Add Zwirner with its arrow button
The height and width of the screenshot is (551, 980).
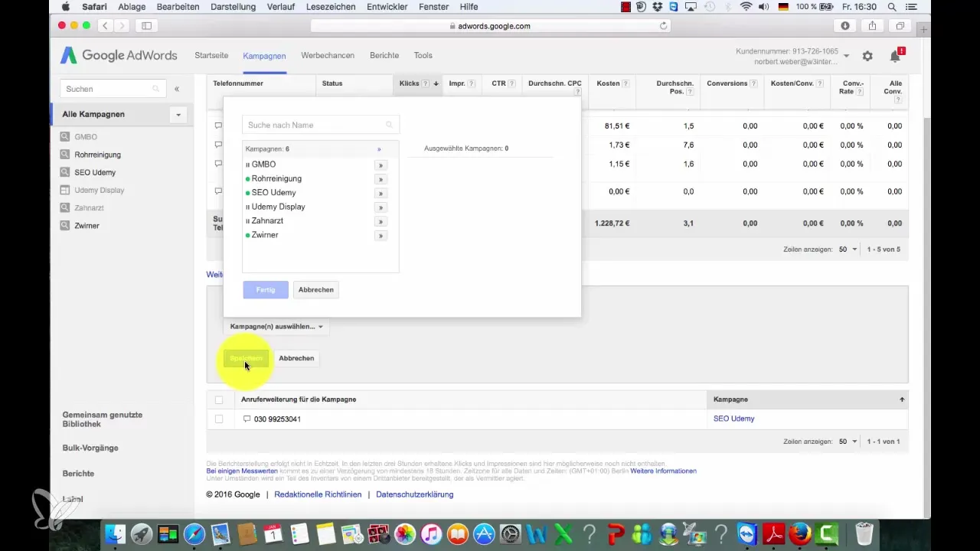(381, 236)
